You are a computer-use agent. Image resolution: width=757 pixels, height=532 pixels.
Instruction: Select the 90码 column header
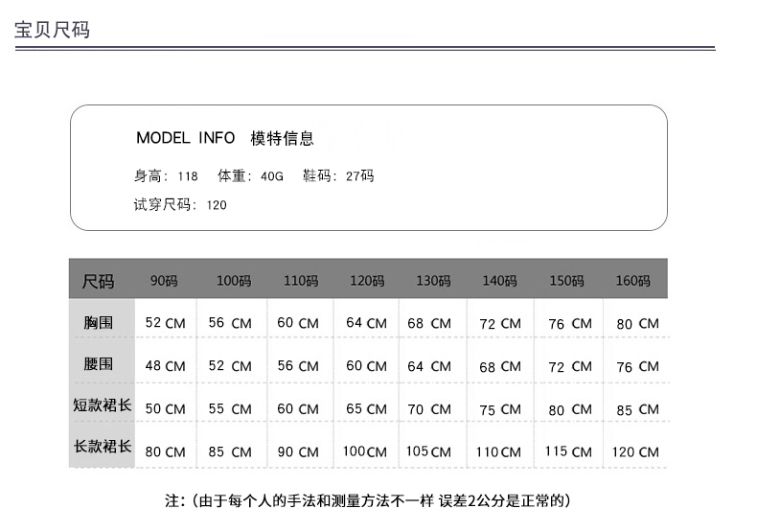[164, 281]
